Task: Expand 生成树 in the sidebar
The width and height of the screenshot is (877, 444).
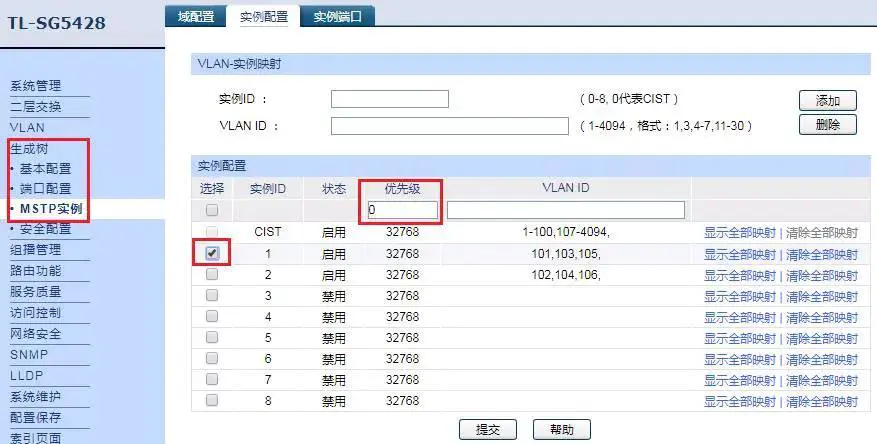Action: [x=29, y=148]
